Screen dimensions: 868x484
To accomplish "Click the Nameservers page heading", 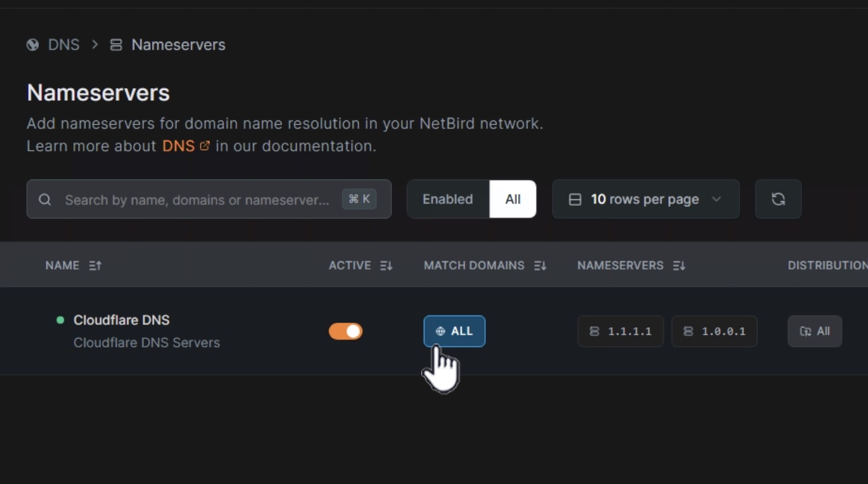I will [98, 93].
